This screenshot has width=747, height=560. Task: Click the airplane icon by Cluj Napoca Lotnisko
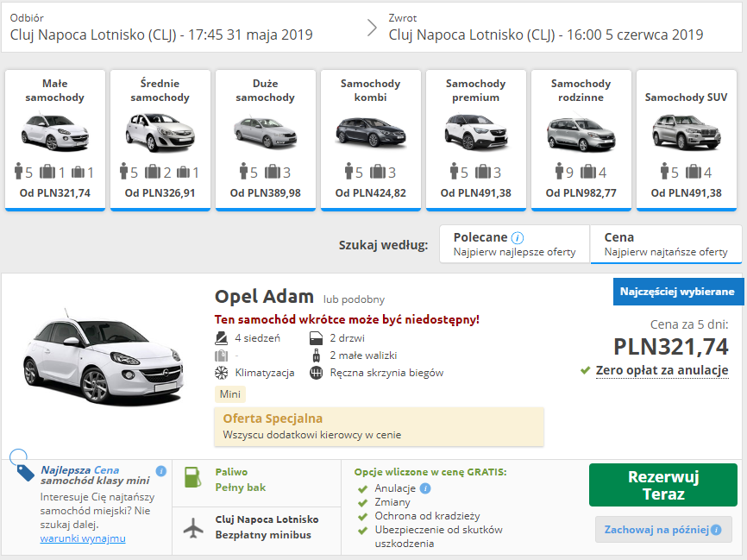coord(194,526)
